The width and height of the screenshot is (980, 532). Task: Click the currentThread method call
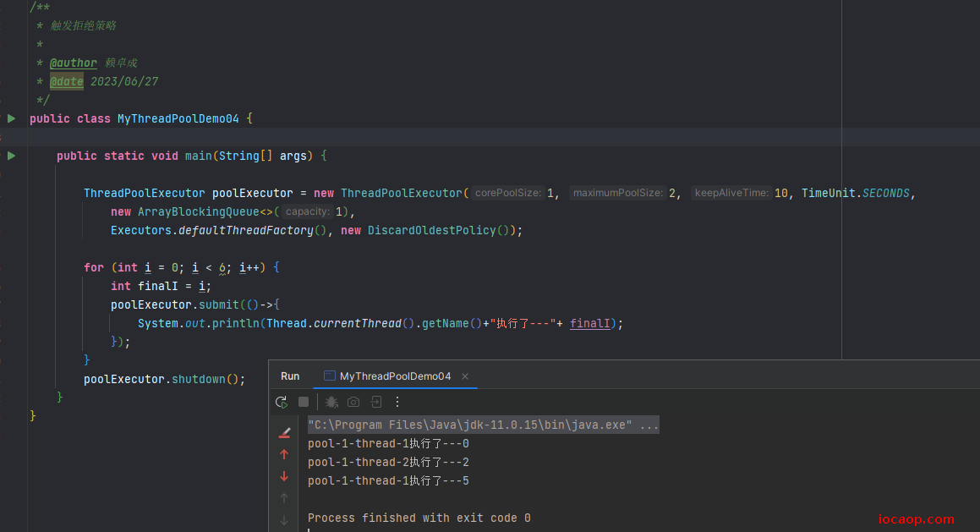coord(358,324)
